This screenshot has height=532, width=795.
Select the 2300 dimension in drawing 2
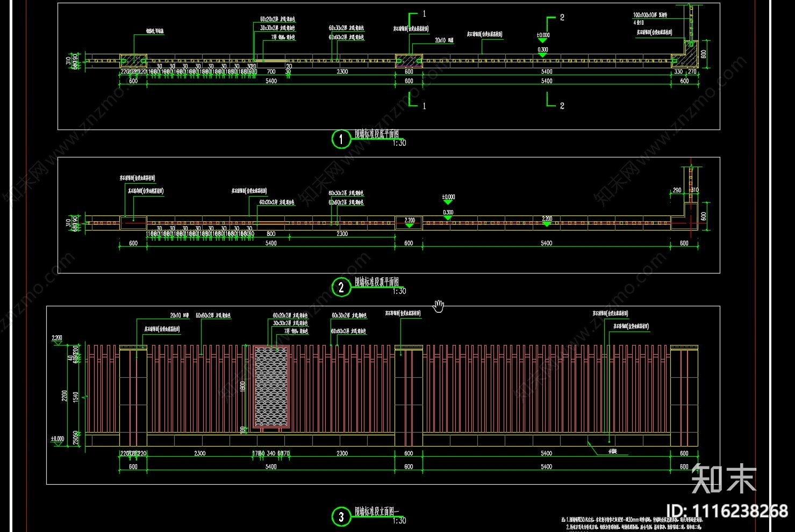pos(342,234)
